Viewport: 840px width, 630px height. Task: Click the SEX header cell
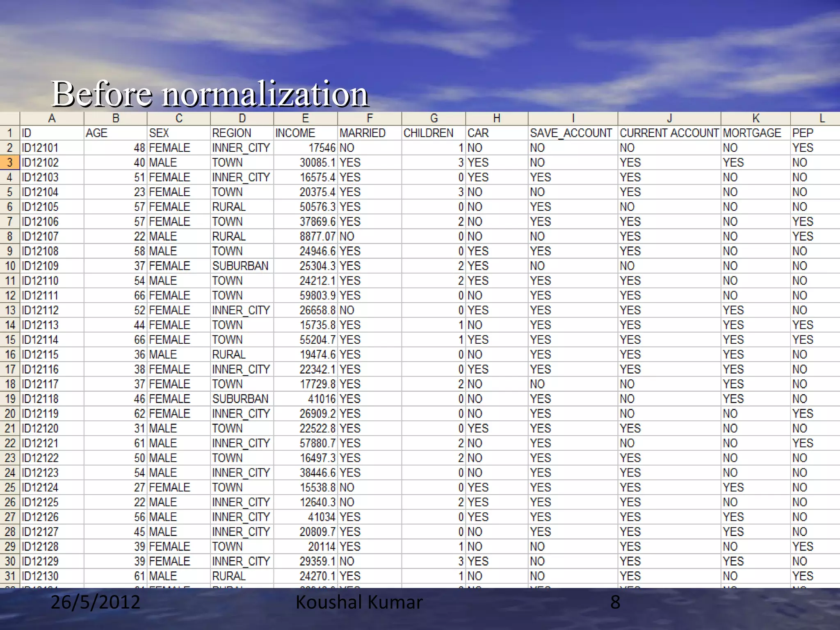(179, 133)
